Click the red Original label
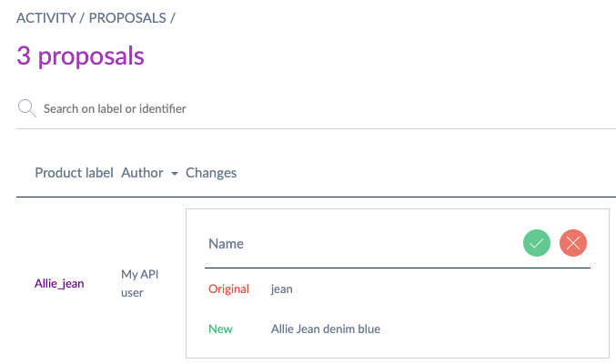 (228, 289)
